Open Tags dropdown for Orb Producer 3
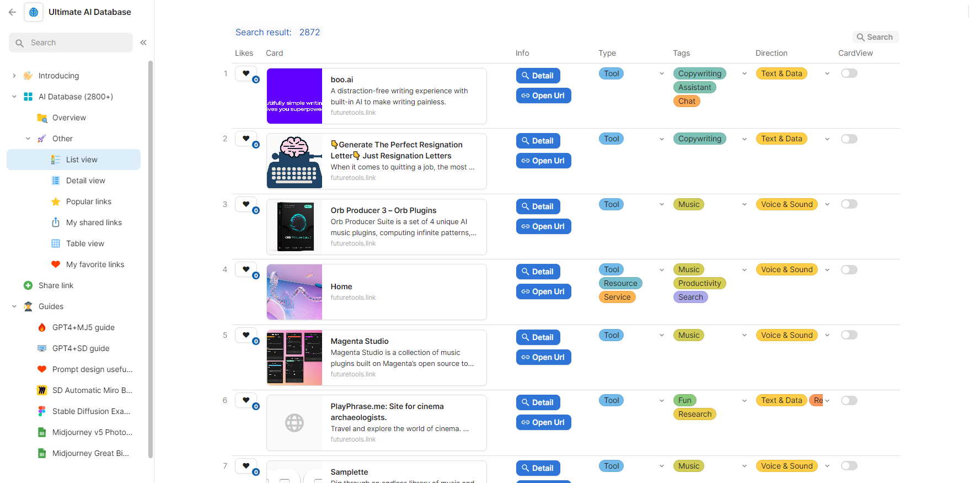 click(745, 204)
